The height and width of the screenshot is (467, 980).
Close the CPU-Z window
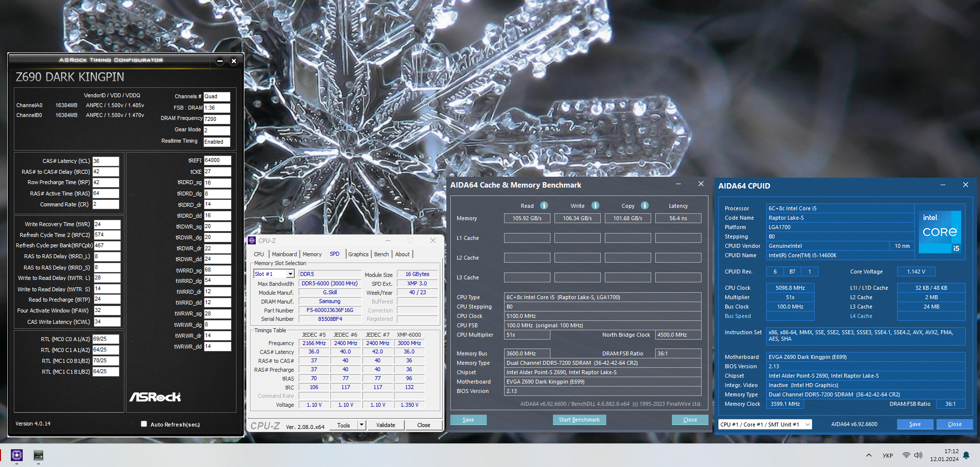pyautogui.click(x=433, y=240)
